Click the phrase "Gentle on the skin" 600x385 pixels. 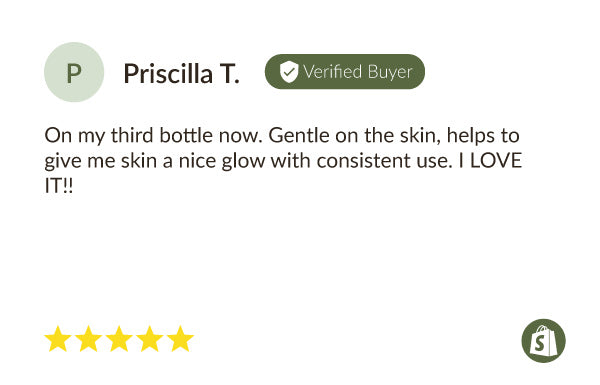click(352, 135)
